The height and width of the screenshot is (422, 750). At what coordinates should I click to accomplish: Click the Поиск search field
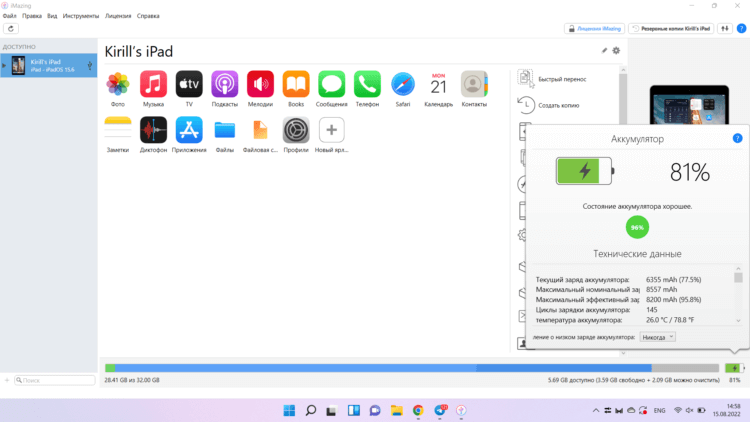[x=55, y=380]
